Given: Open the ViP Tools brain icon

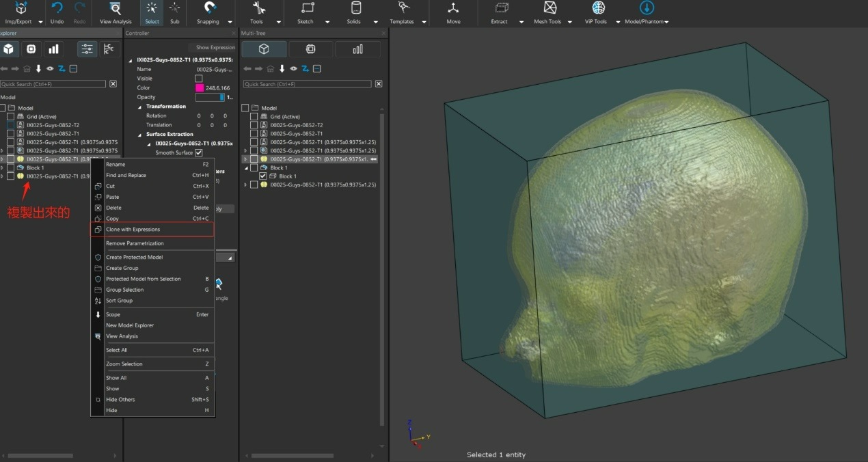Looking at the screenshot, I should (599, 8).
